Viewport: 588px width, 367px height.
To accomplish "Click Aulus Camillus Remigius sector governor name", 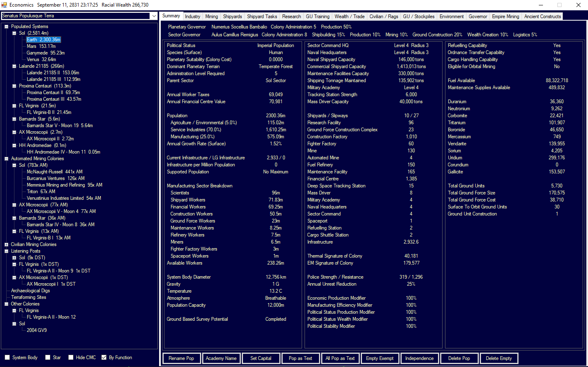I will tap(235, 35).
